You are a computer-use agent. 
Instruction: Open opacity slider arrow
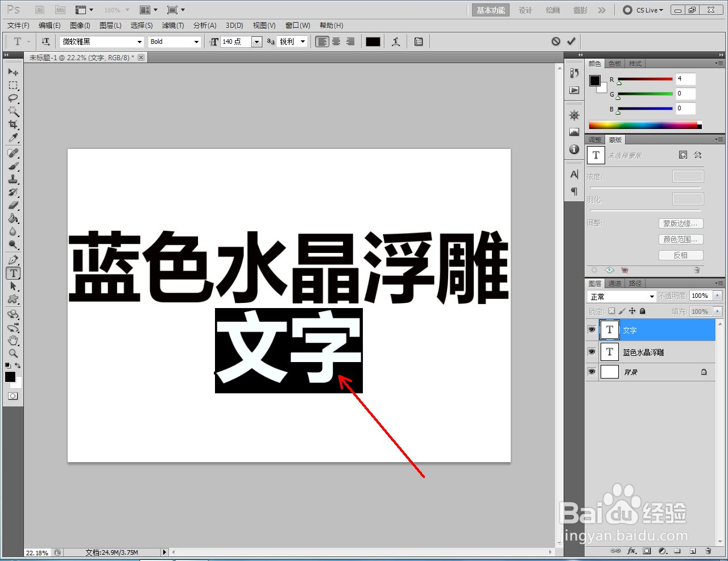click(x=717, y=296)
